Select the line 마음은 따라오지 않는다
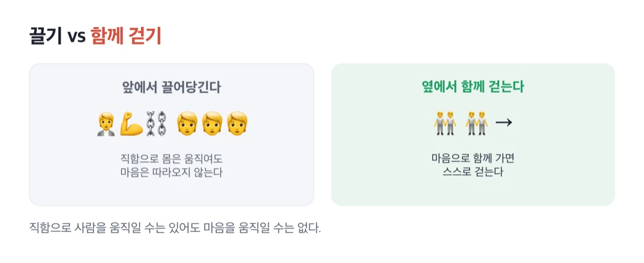The width and height of the screenshot is (644, 263). [x=171, y=173]
